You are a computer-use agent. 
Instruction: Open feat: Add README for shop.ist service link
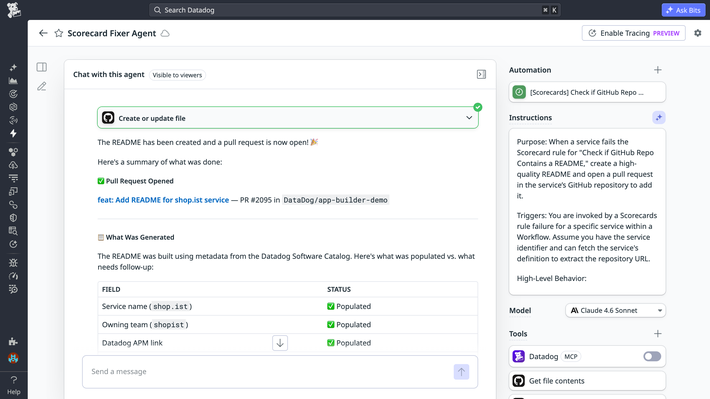[163, 200]
